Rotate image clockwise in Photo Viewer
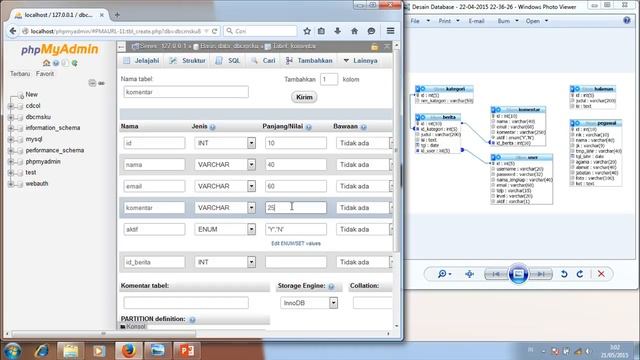This screenshot has width=640, height=360. coord(580,274)
